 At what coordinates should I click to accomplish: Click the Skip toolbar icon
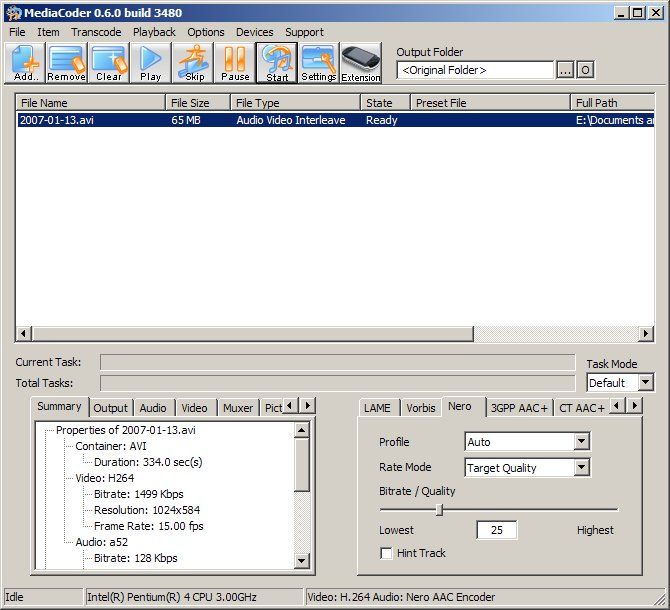point(193,63)
